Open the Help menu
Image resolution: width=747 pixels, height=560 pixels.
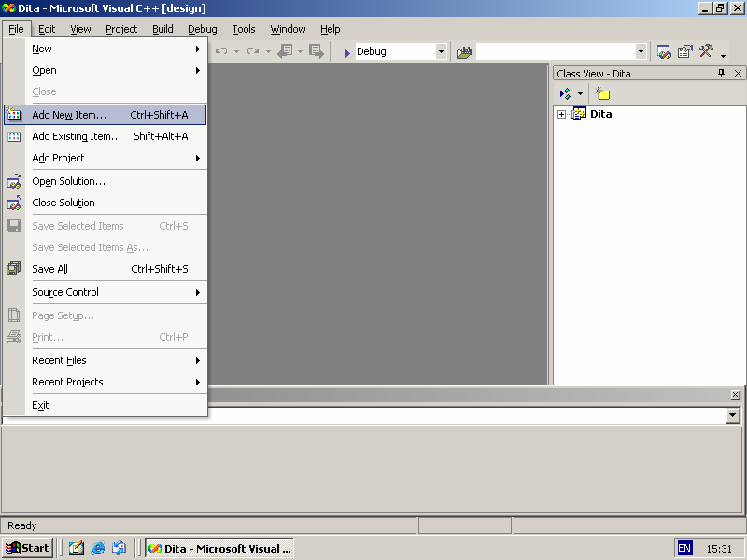click(x=331, y=29)
